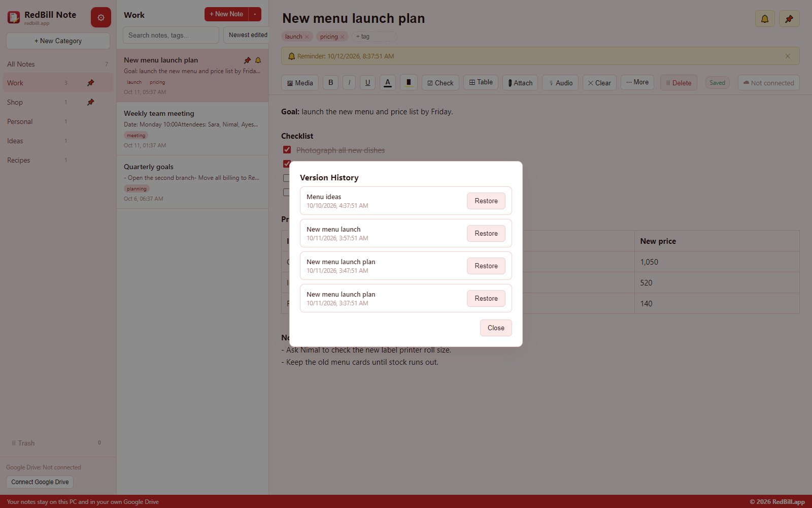Viewport: 812px width, 508px height.
Task: Toggle pin icon on Work category
Action: point(90,83)
